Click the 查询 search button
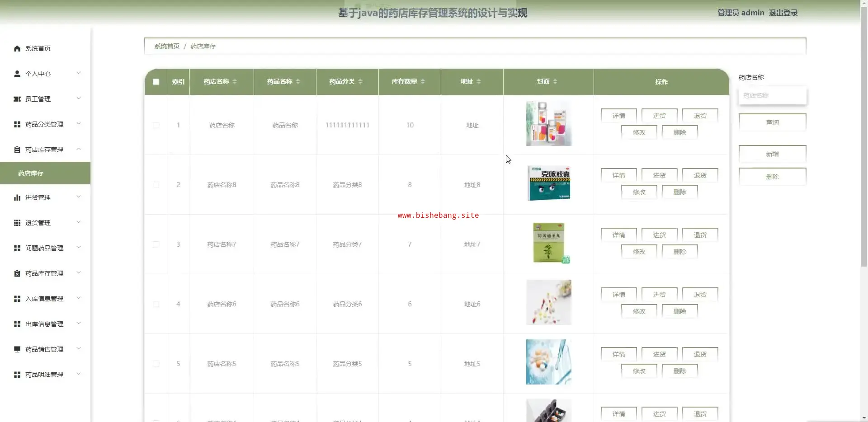The width and height of the screenshot is (868, 422). pyautogui.click(x=772, y=122)
